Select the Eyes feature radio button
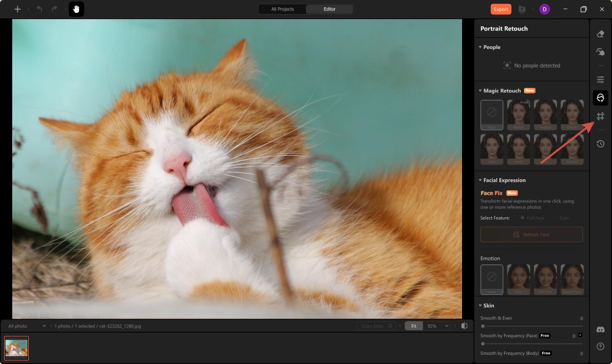612x364 pixels. (x=561, y=218)
